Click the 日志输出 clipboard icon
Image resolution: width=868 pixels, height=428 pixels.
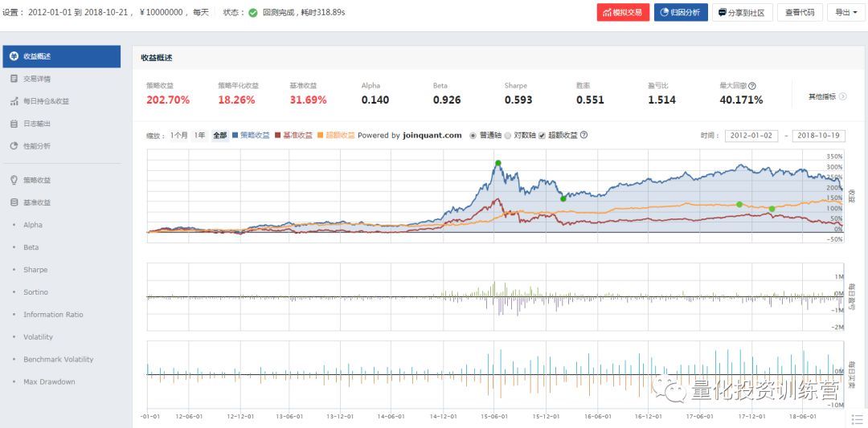click(x=14, y=124)
